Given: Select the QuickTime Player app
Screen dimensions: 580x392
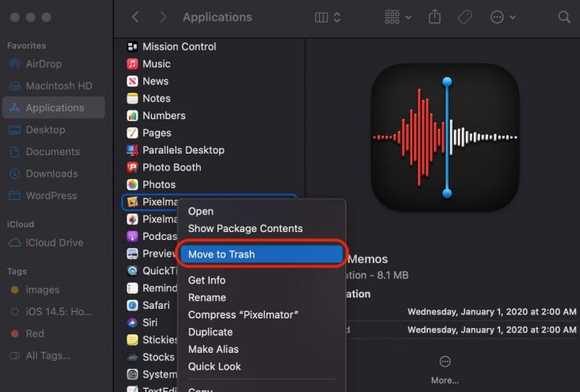Looking at the screenshot, I should click(x=150, y=270).
